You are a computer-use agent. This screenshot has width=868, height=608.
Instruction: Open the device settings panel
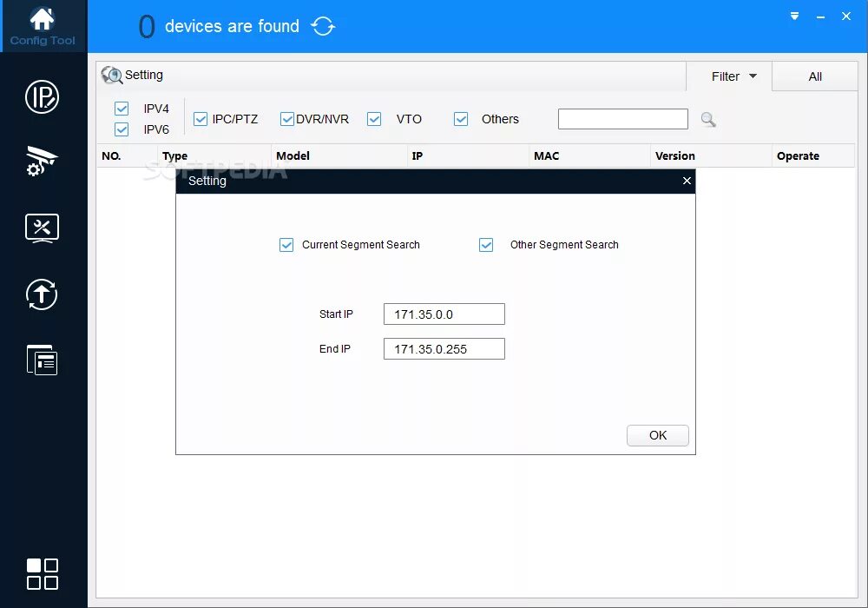pos(43,228)
